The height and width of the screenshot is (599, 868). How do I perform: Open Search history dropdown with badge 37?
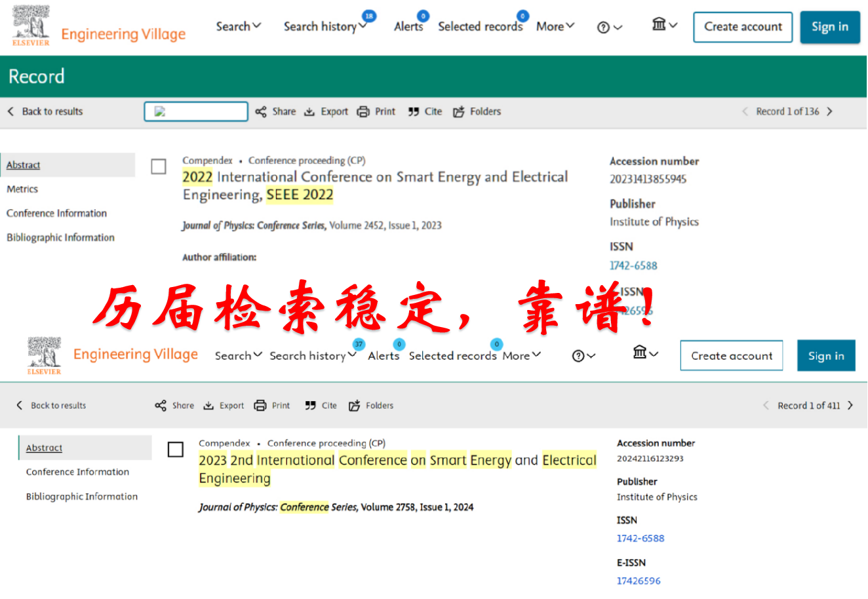(x=313, y=355)
